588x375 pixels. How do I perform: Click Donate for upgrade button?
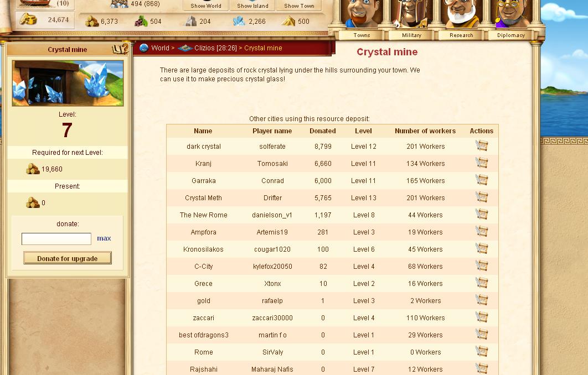[x=68, y=258]
